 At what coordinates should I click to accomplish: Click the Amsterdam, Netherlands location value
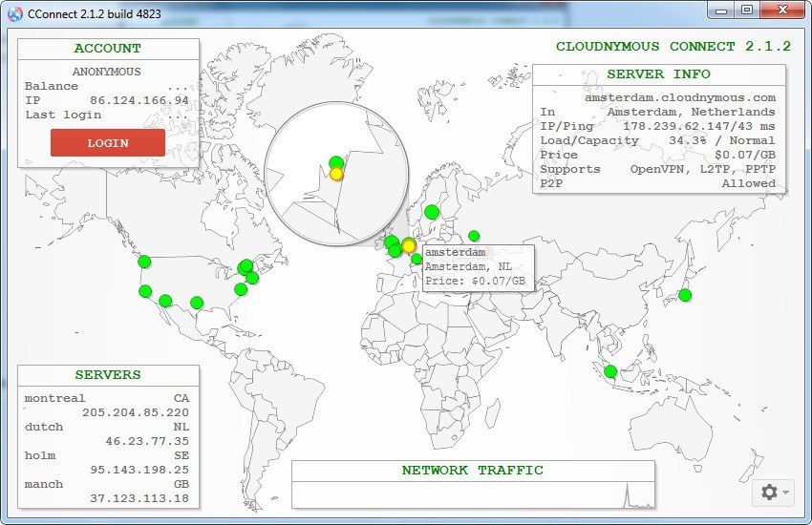tap(691, 112)
